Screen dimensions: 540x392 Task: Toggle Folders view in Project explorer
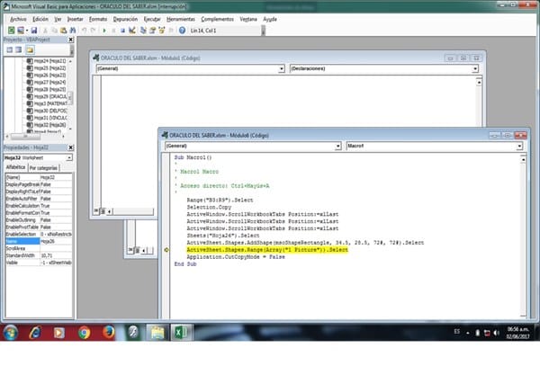click(x=30, y=50)
